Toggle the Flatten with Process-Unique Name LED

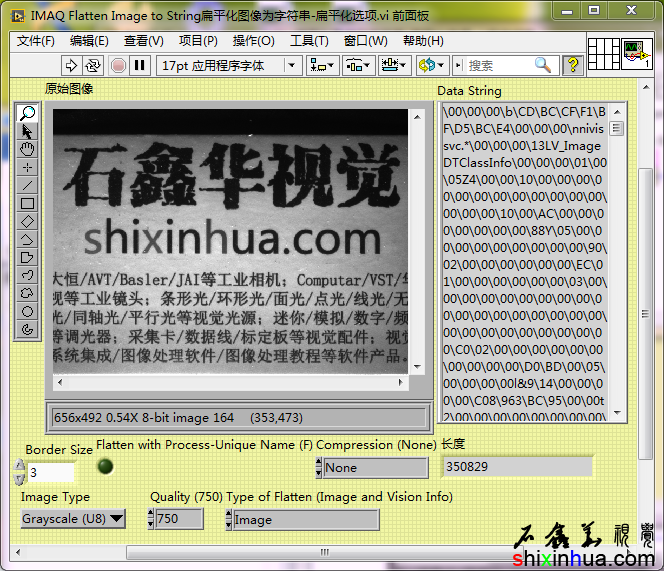pos(105,466)
